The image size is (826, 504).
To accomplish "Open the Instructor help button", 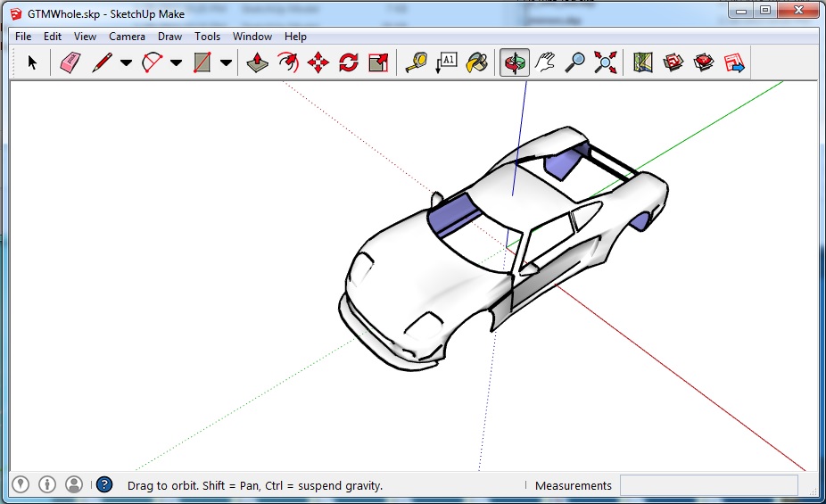I will click(104, 484).
